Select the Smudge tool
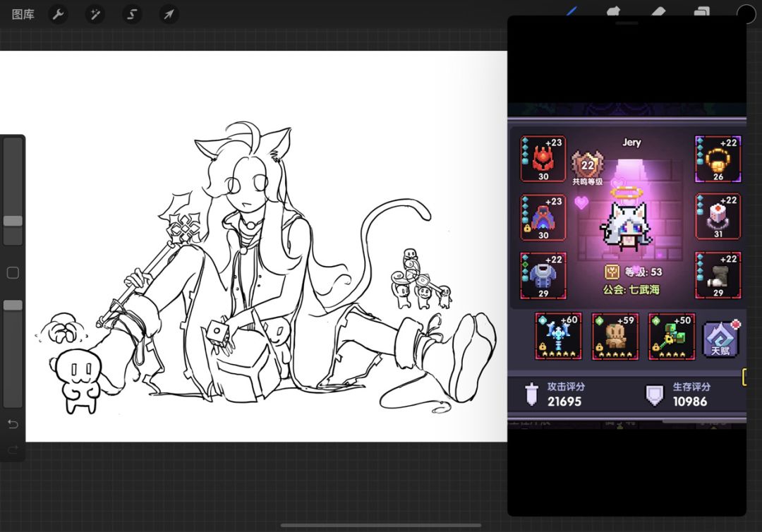 coord(612,12)
